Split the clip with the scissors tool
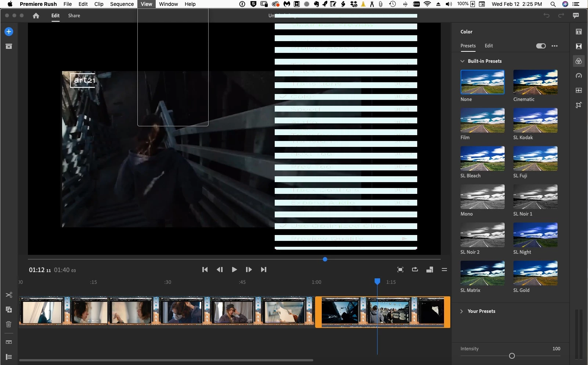The image size is (588, 365). pos(9,295)
